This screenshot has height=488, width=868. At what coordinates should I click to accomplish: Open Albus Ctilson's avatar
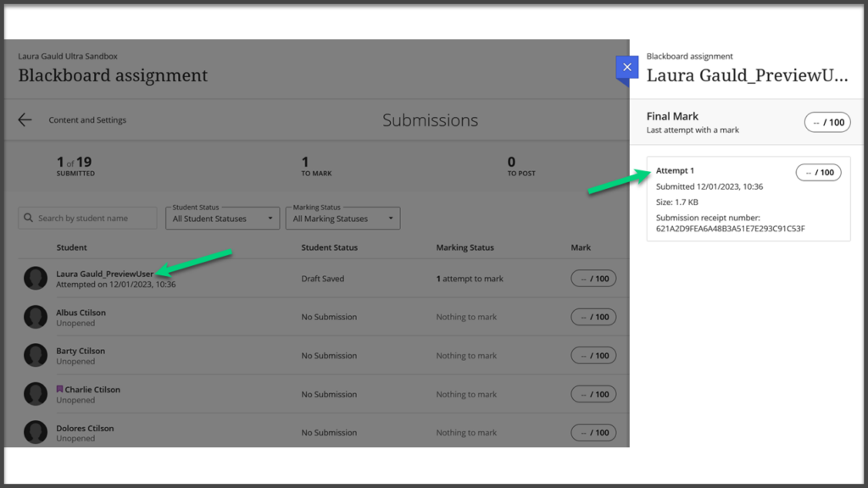tap(36, 317)
